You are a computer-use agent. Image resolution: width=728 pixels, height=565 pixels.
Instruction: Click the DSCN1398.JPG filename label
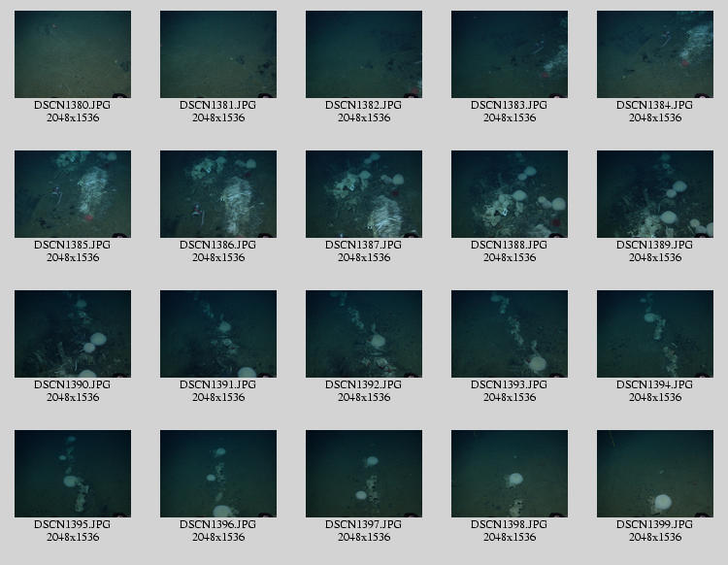click(510, 524)
